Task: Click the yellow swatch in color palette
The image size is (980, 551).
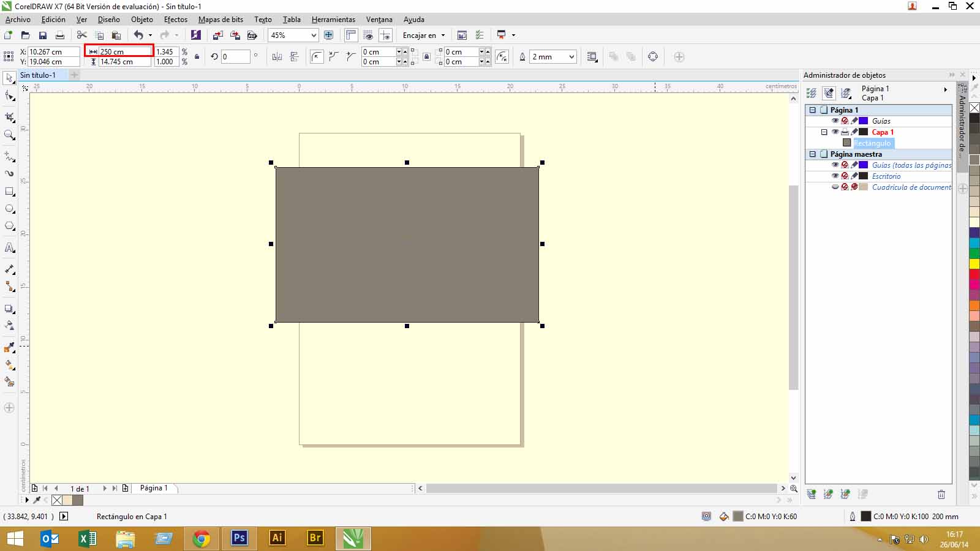Action: click(x=974, y=264)
